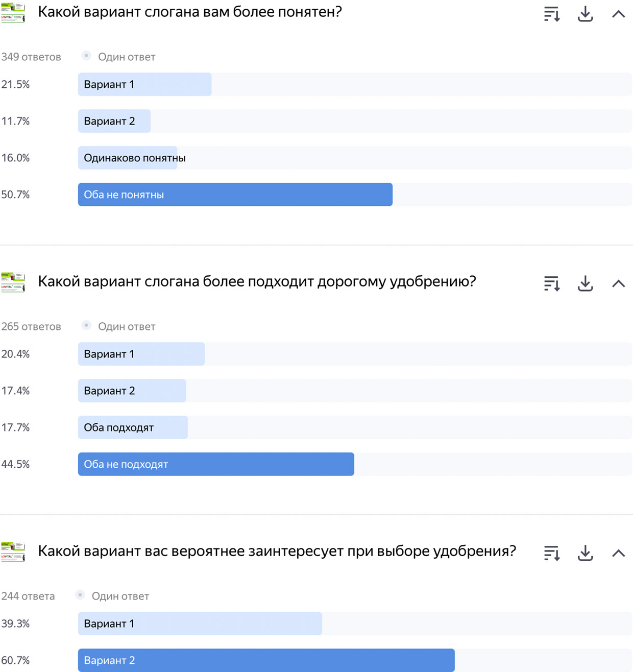The image size is (633, 672).
Task: Download results for the slogan clarity question
Action: pos(585,14)
